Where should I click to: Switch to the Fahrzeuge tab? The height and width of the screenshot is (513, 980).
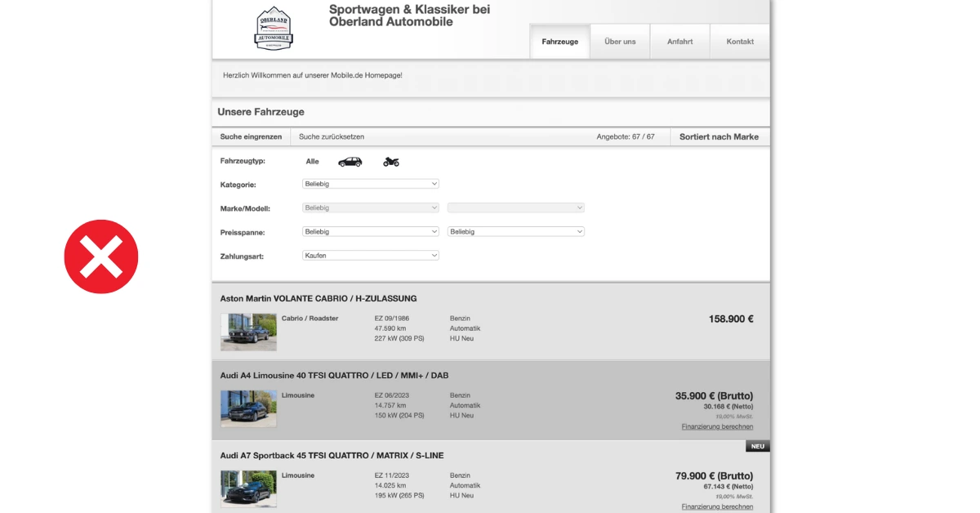tap(559, 41)
